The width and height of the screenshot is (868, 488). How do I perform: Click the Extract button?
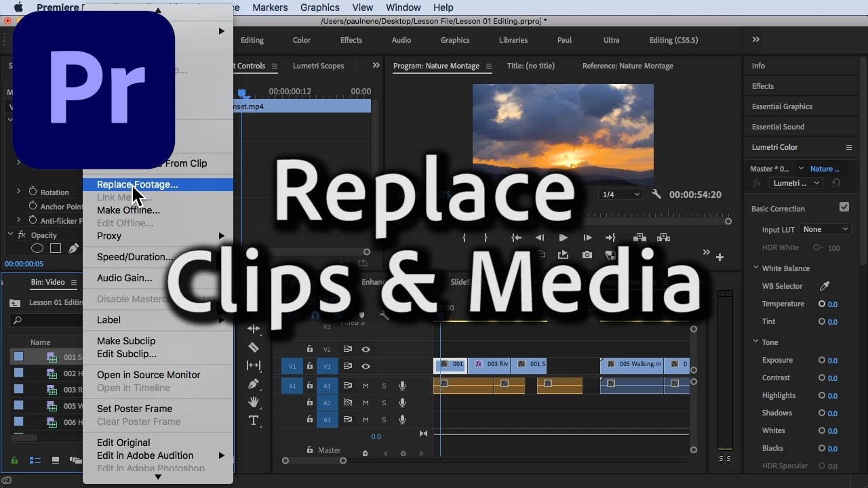664,237
